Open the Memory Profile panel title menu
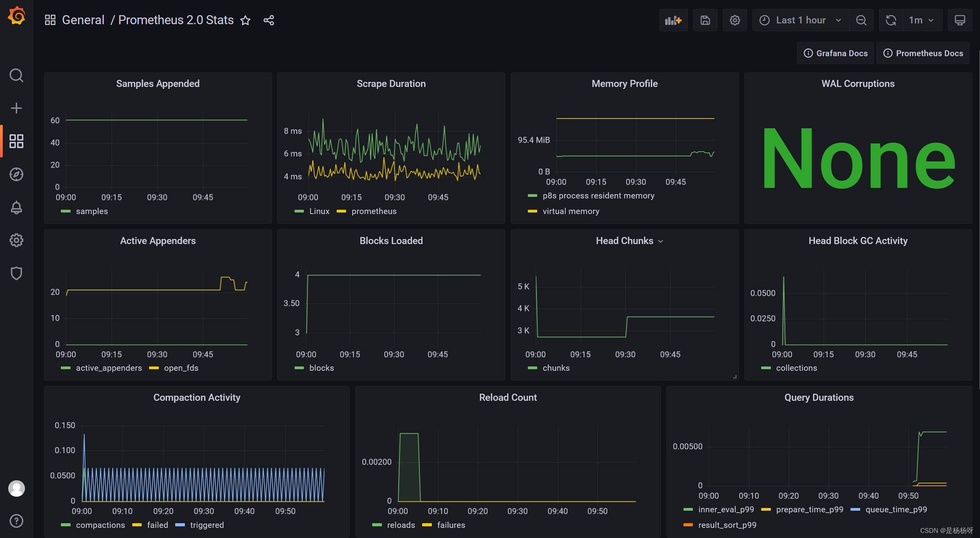 (624, 84)
